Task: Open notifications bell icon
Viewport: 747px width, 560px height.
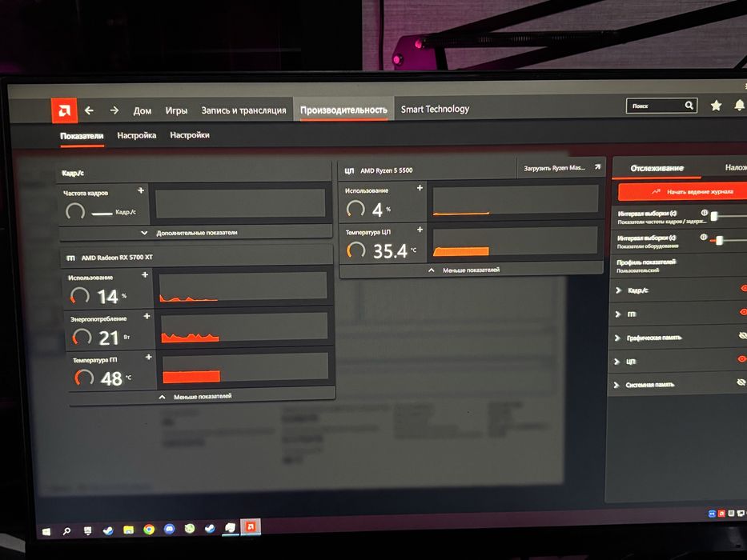Action: (x=739, y=106)
